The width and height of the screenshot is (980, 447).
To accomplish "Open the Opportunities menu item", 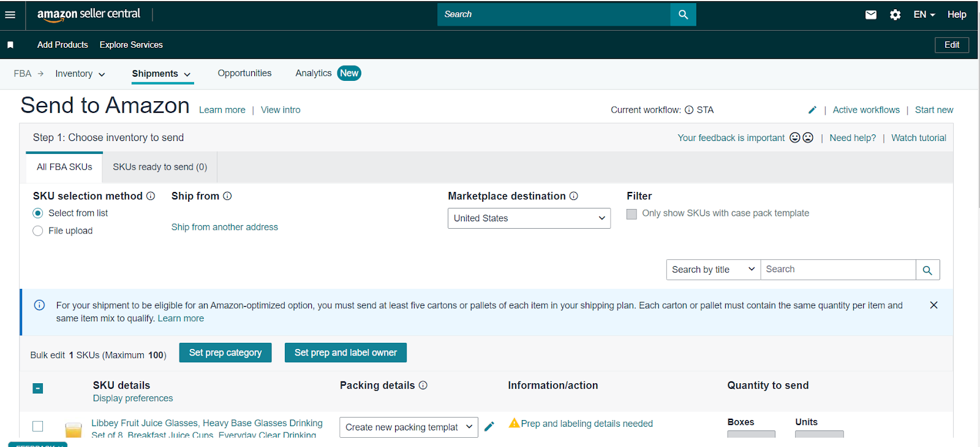I will (244, 73).
